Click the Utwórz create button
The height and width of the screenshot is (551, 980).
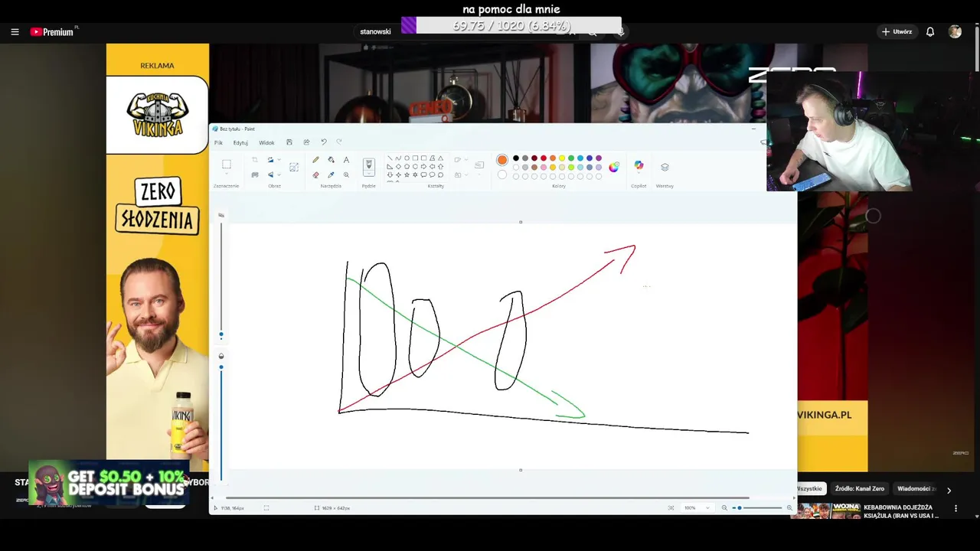tap(897, 32)
